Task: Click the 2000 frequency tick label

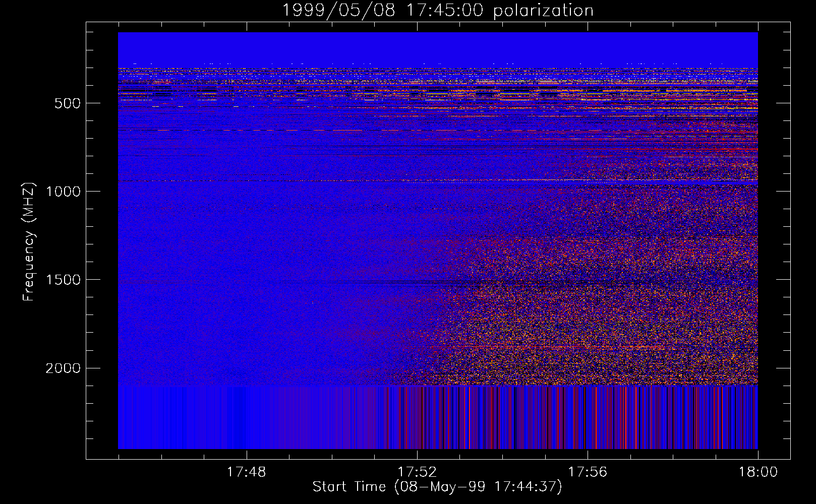Action: tap(63, 368)
